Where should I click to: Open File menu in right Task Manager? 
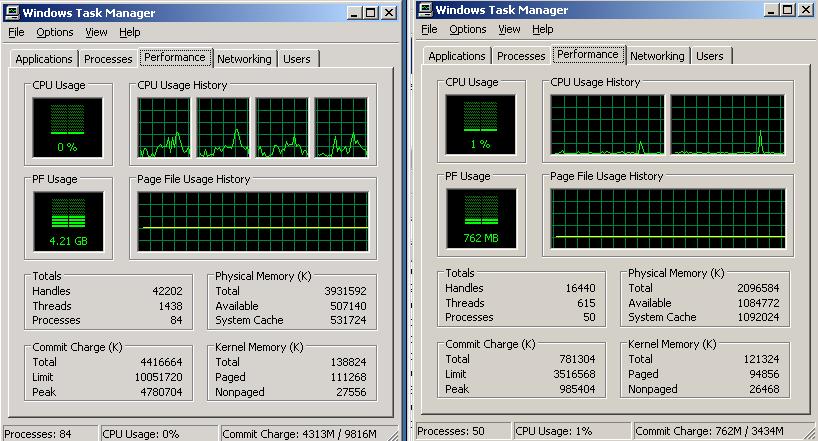[x=429, y=29]
